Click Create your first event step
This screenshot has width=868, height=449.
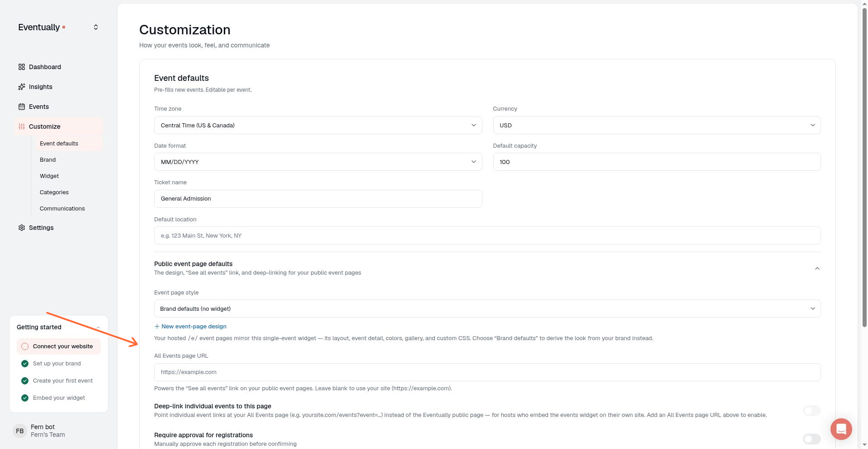pyautogui.click(x=59, y=381)
